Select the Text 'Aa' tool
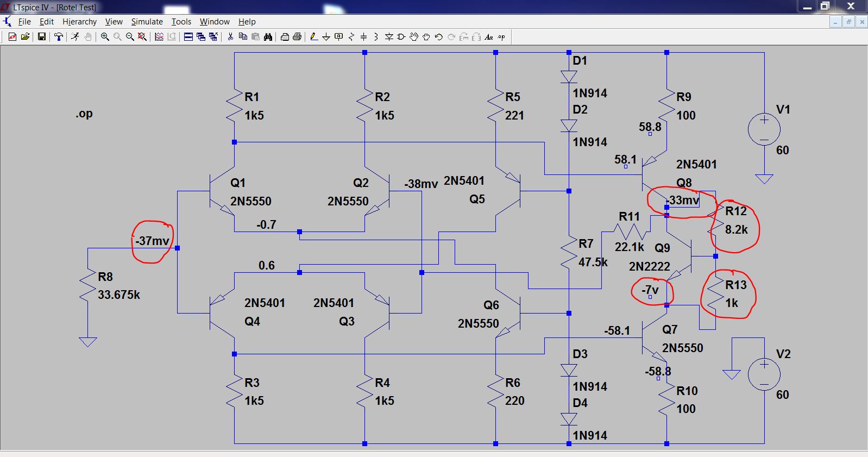This screenshot has height=457, width=868. click(x=489, y=37)
